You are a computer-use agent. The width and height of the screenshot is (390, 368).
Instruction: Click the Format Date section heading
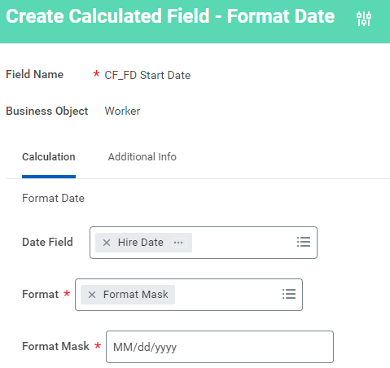pos(53,198)
